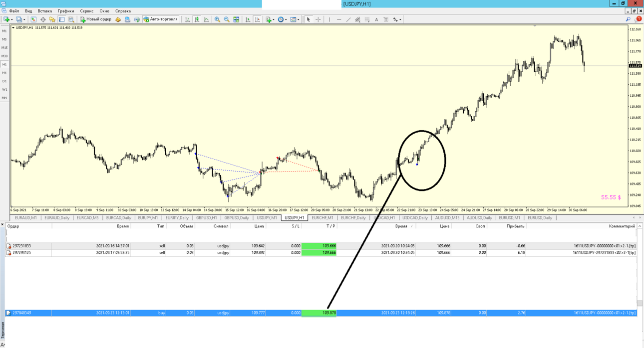Select M30 timeframe button
The width and height of the screenshot is (644, 348).
(4, 56)
